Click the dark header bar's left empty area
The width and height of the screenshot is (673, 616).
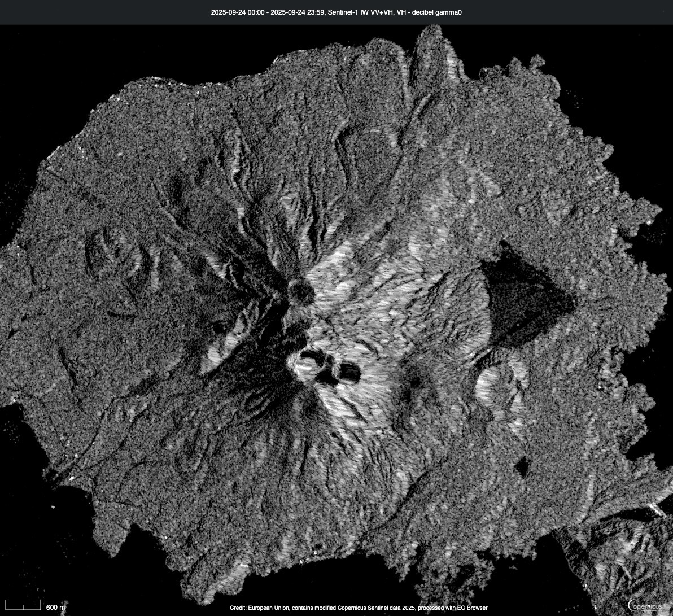(x=85, y=12)
